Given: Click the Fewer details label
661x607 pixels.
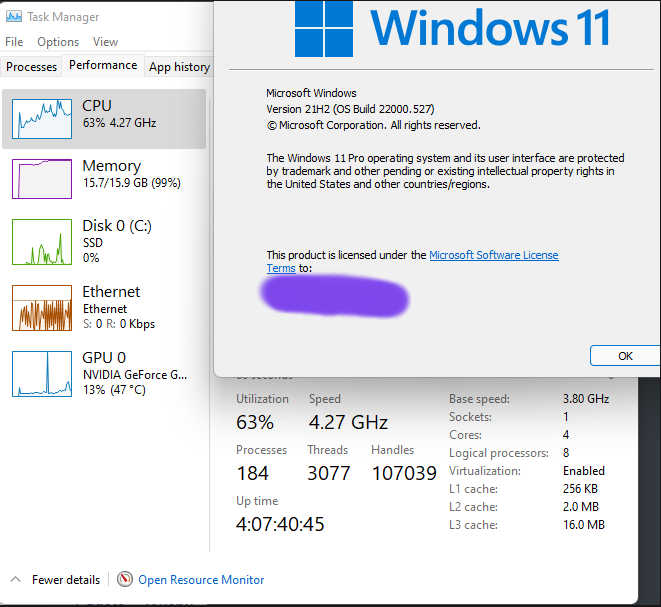Looking at the screenshot, I should click(x=66, y=580).
